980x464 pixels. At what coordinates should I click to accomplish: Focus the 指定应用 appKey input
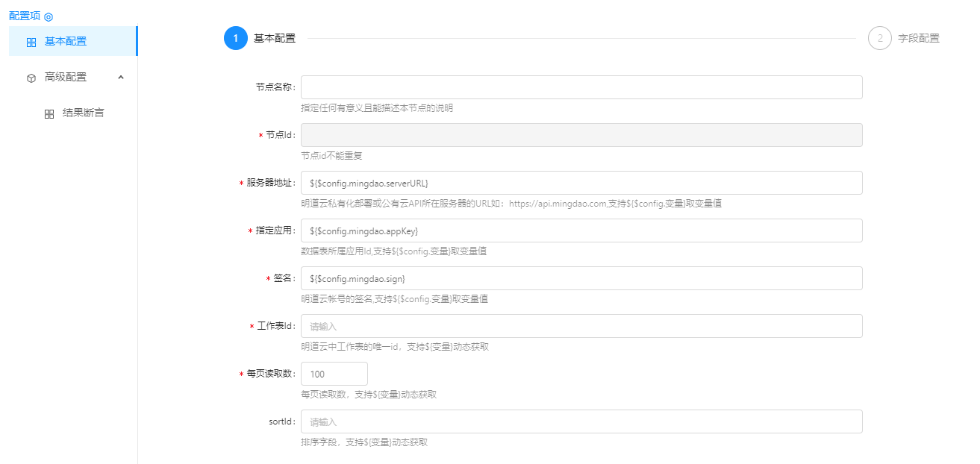581,231
